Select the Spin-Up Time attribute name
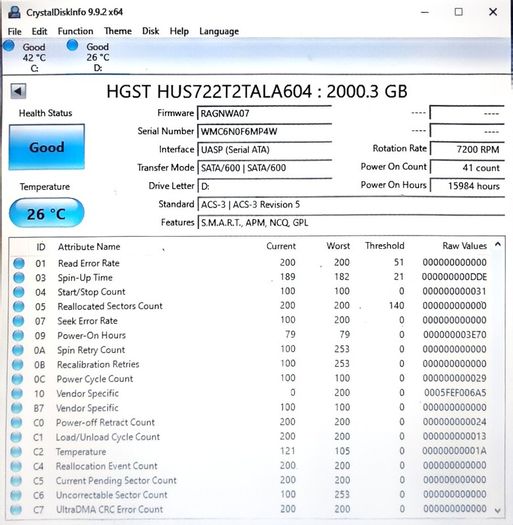 (x=85, y=278)
